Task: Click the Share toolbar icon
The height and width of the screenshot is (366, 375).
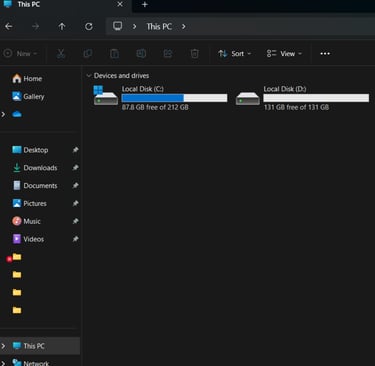Action: 168,53
